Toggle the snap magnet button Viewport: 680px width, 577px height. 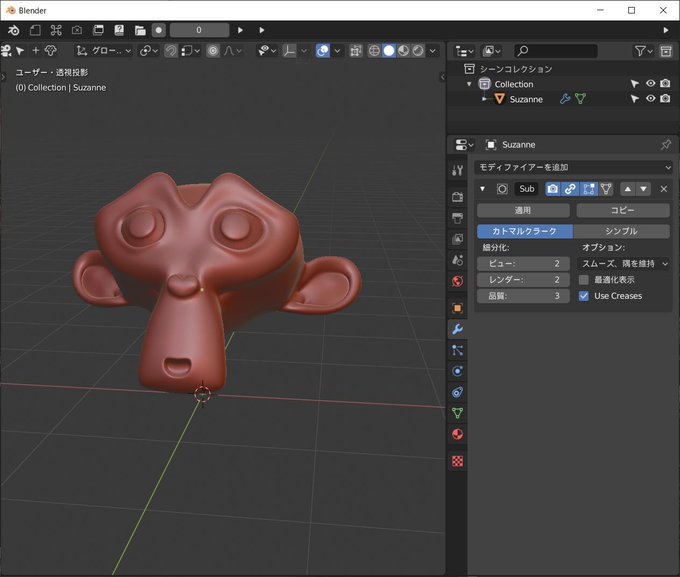[171, 51]
